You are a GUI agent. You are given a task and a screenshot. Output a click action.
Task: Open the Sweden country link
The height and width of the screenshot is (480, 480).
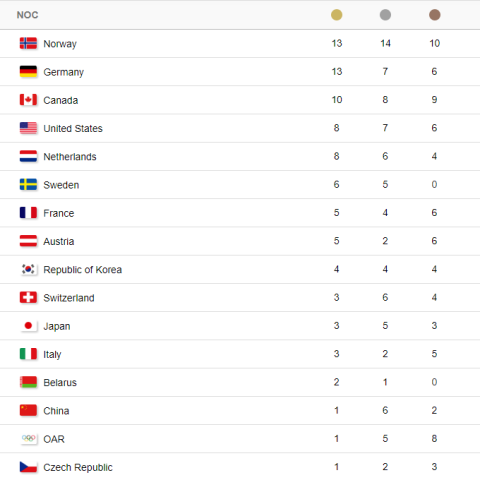click(61, 185)
